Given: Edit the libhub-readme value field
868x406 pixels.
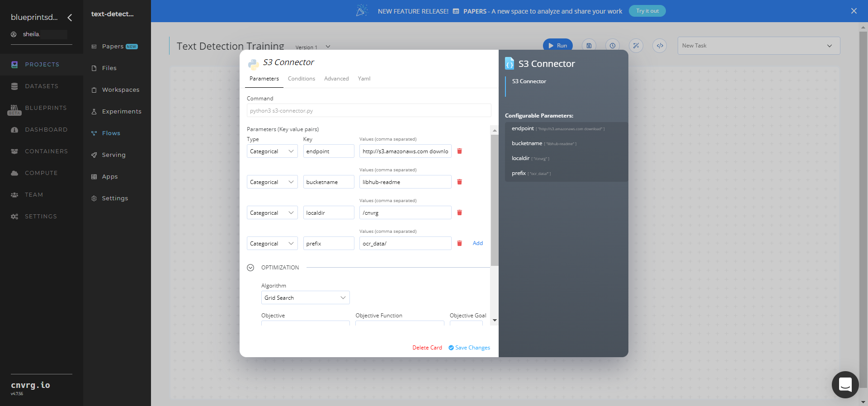Looking at the screenshot, I should coord(406,182).
